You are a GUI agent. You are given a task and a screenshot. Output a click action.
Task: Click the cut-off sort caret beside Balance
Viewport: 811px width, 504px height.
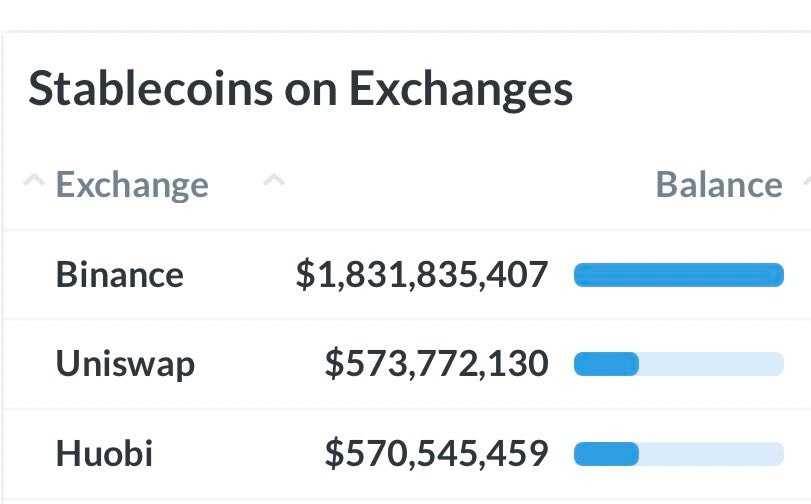point(807,180)
